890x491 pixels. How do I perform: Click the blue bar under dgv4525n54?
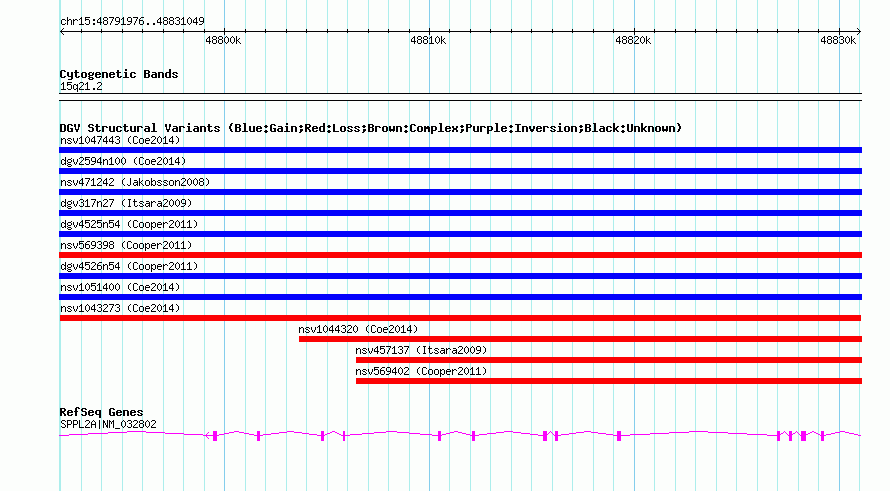pos(460,234)
